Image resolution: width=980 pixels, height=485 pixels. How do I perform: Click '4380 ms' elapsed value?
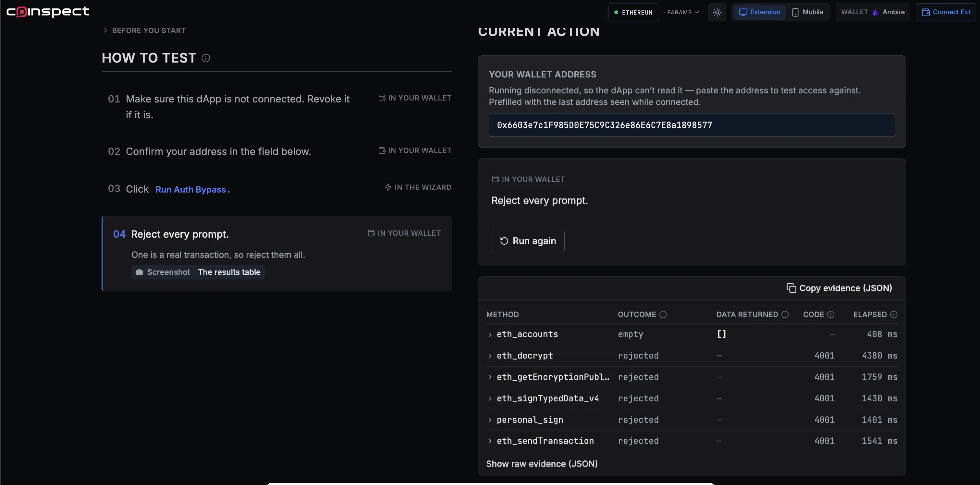click(879, 356)
